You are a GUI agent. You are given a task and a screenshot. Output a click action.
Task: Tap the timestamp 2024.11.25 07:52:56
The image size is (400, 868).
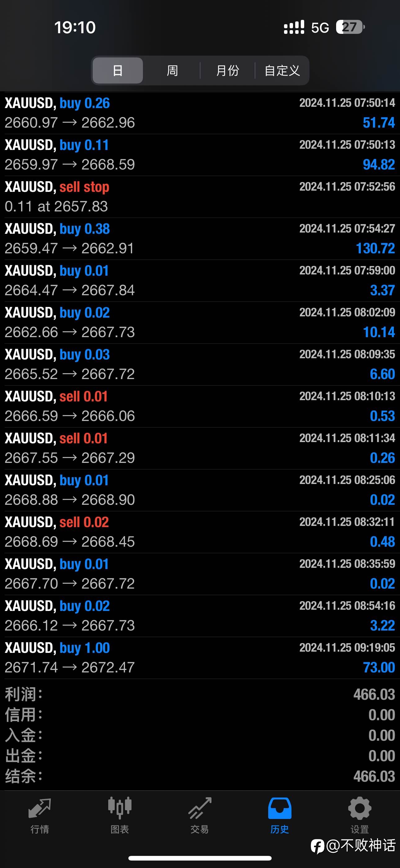point(347,187)
